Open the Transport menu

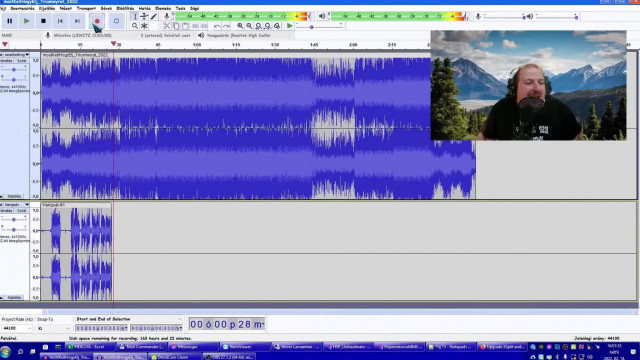86,8
